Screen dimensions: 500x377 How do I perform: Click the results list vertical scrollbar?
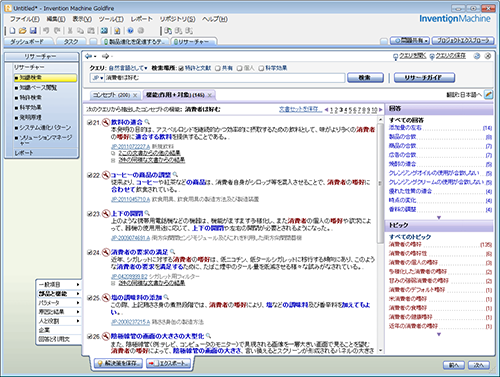coord(380,235)
